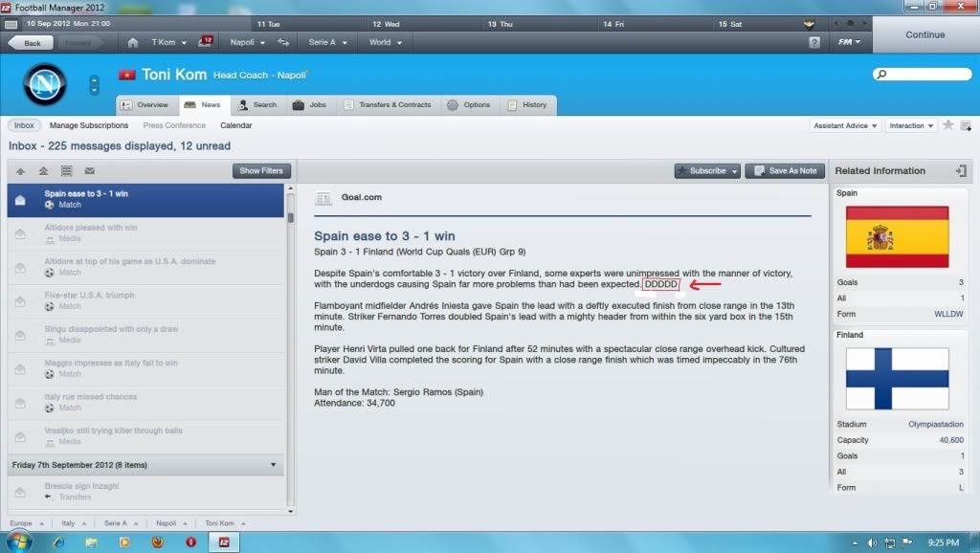Click the swap arrows icon next to Napoli
The image size is (980, 553).
283,42
